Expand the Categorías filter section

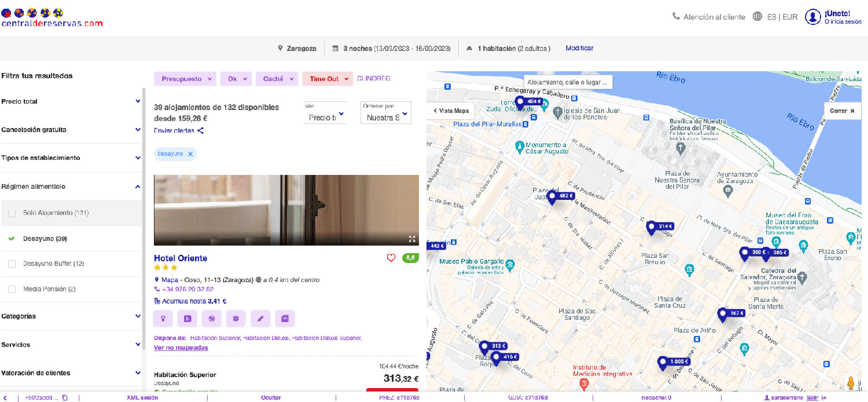click(71, 316)
